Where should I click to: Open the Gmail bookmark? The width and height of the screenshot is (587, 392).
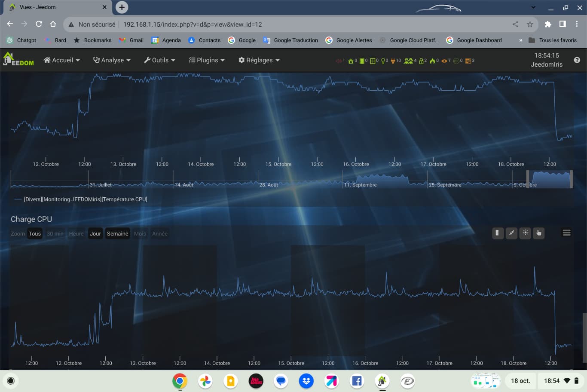point(131,40)
